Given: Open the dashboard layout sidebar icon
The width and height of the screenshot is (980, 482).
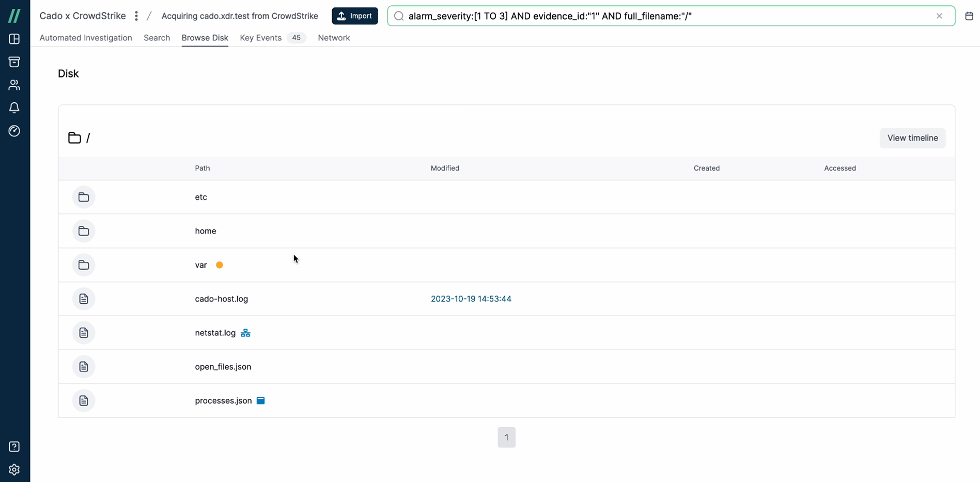Looking at the screenshot, I should [14, 39].
